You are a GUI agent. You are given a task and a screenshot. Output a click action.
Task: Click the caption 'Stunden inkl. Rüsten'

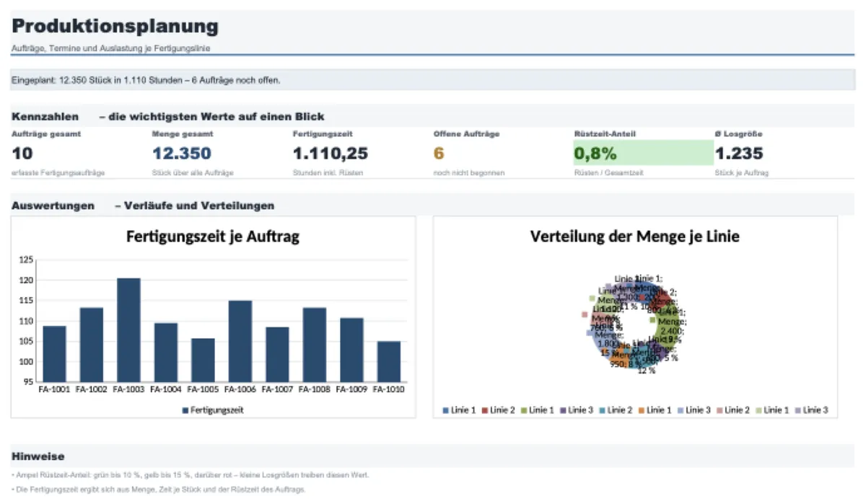[x=327, y=173]
